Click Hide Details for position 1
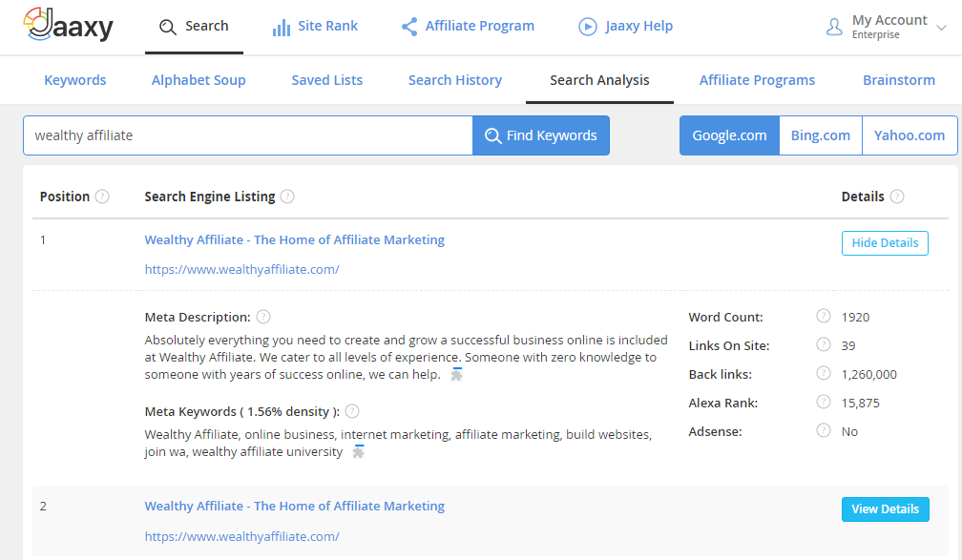The image size is (962, 560). [885, 243]
